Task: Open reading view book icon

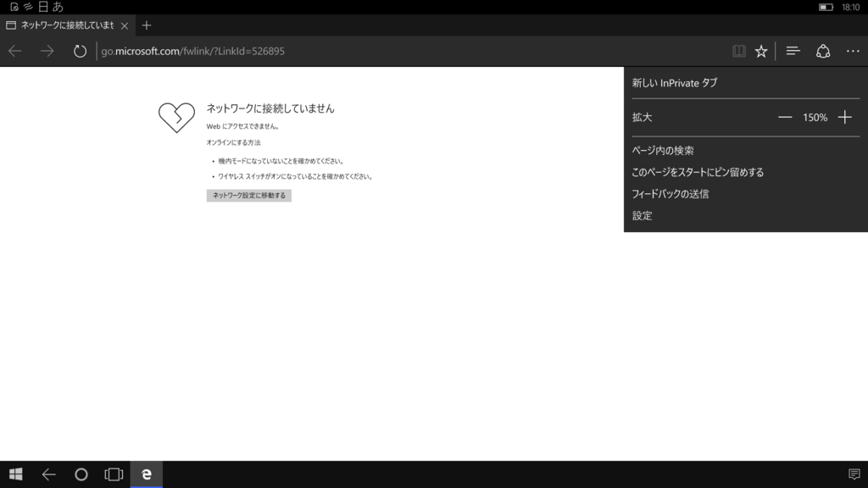Action: coord(738,51)
